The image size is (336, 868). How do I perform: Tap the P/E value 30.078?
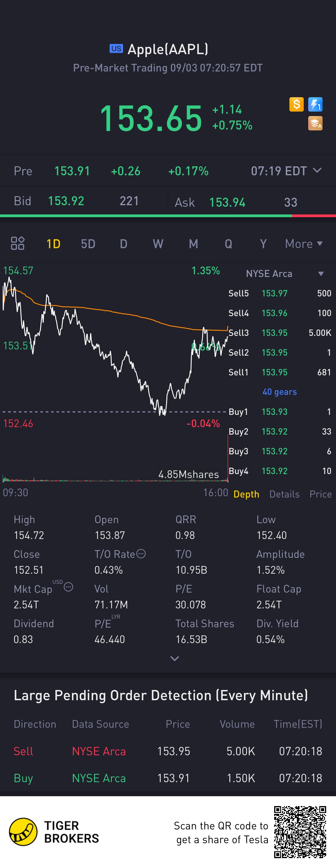190,604
